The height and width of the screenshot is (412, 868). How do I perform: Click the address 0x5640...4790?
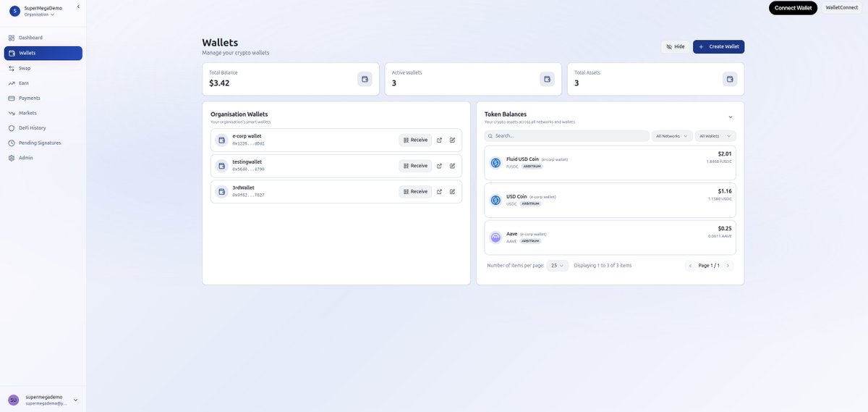(x=248, y=169)
